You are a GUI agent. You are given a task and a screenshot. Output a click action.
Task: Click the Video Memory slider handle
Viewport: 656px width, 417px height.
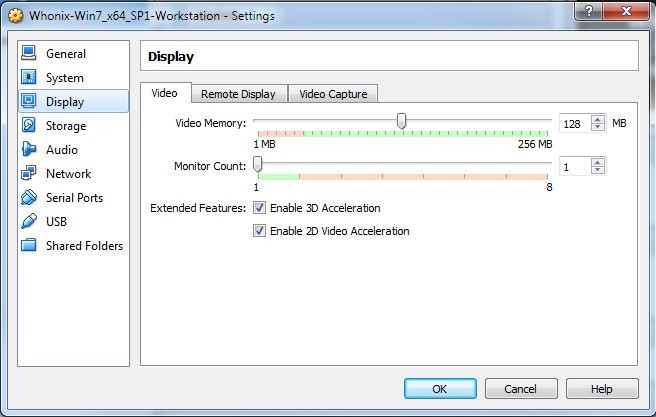click(x=401, y=121)
